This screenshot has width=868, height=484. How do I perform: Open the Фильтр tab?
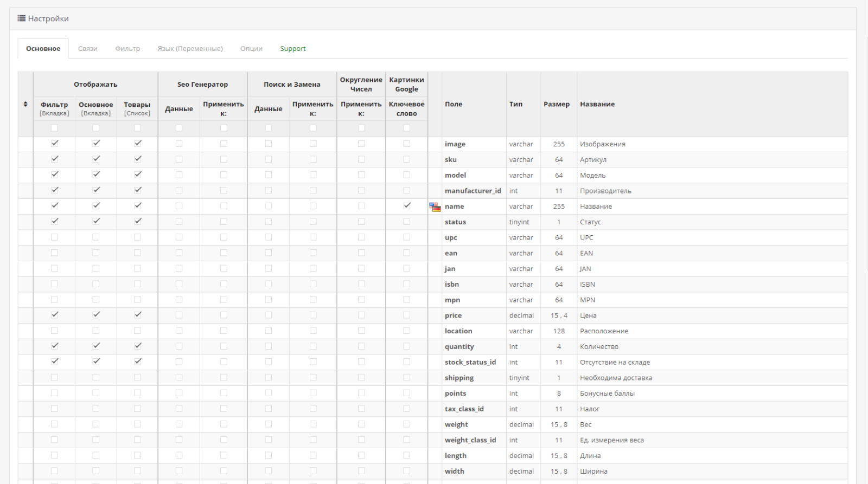point(127,48)
